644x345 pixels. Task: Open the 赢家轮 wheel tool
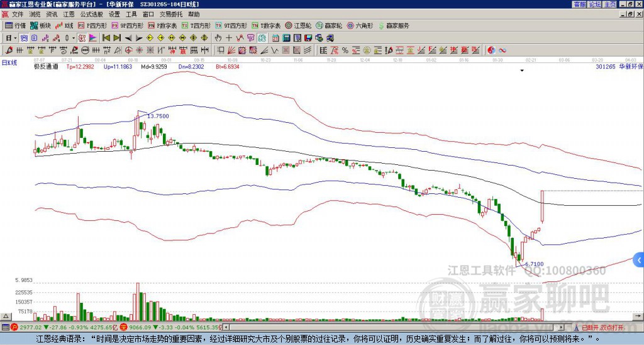click(329, 25)
